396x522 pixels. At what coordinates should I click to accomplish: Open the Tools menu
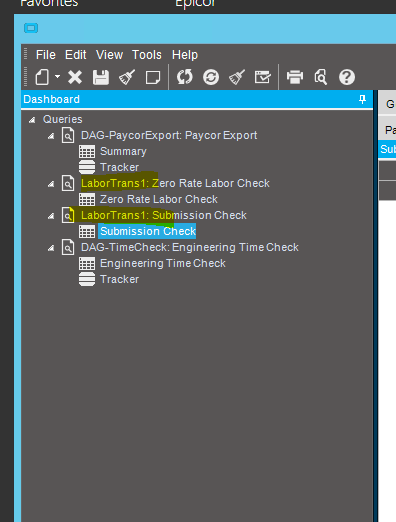pyautogui.click(x=147, y=55)
